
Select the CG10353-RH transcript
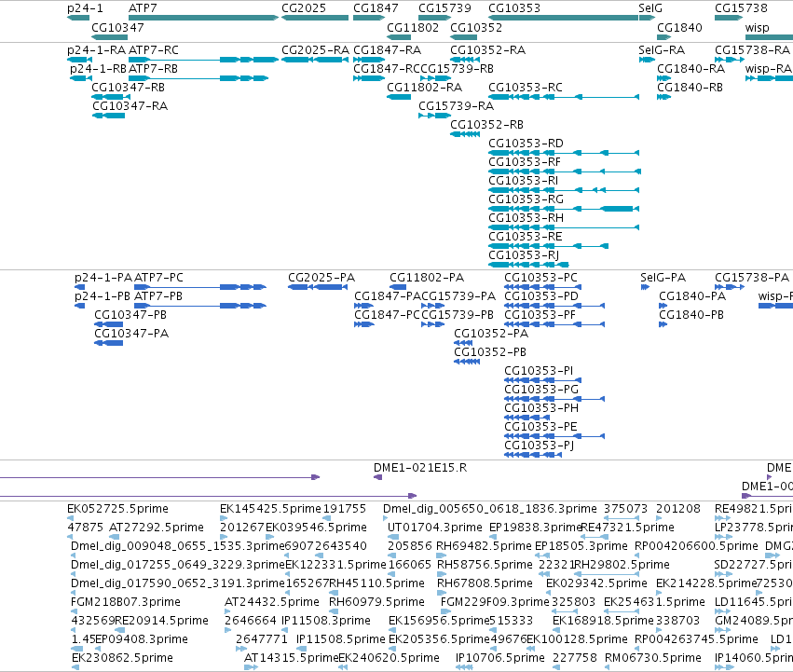(x=564, y=227)
